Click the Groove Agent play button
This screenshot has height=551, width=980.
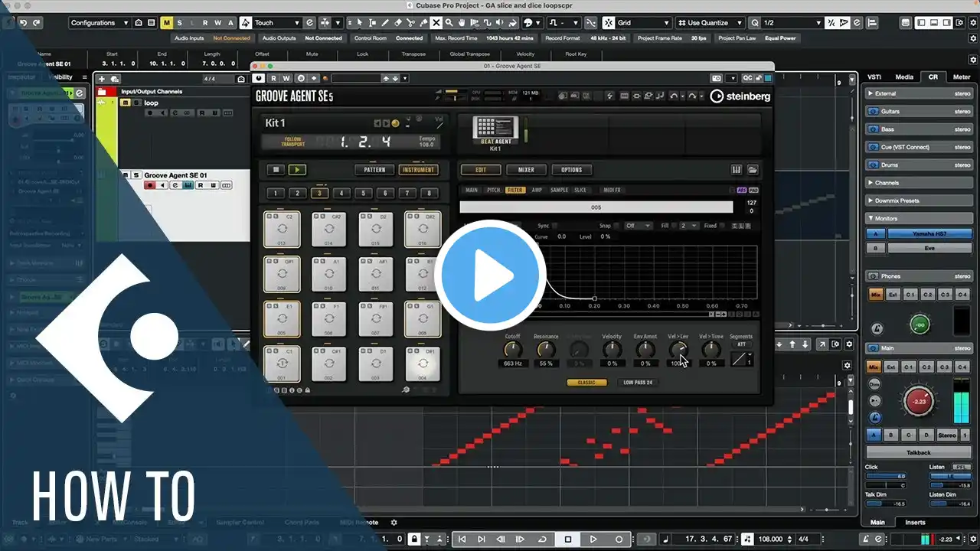[297, 170]
